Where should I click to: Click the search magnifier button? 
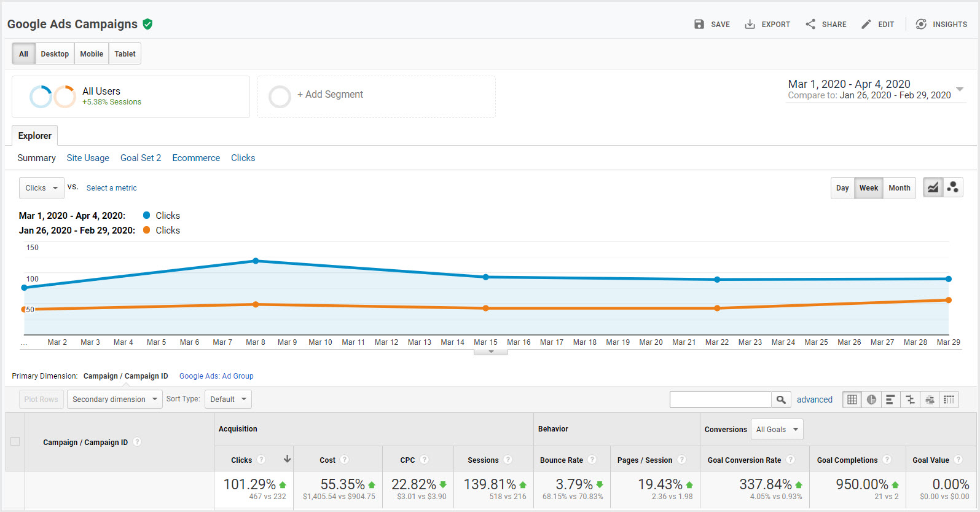click(x=781, y=400)
